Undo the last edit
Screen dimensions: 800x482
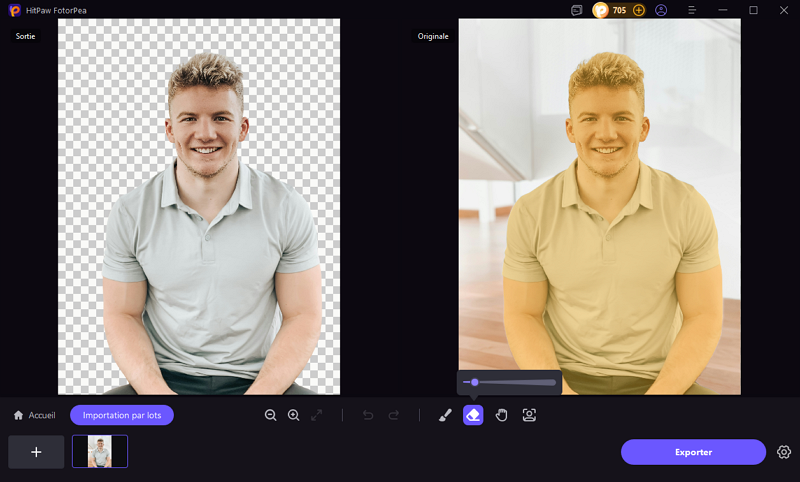[x=368, y=415]
